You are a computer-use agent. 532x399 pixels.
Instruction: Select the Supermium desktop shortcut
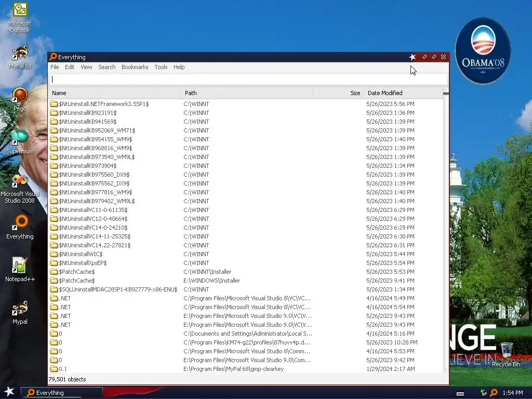click(20, 142)
